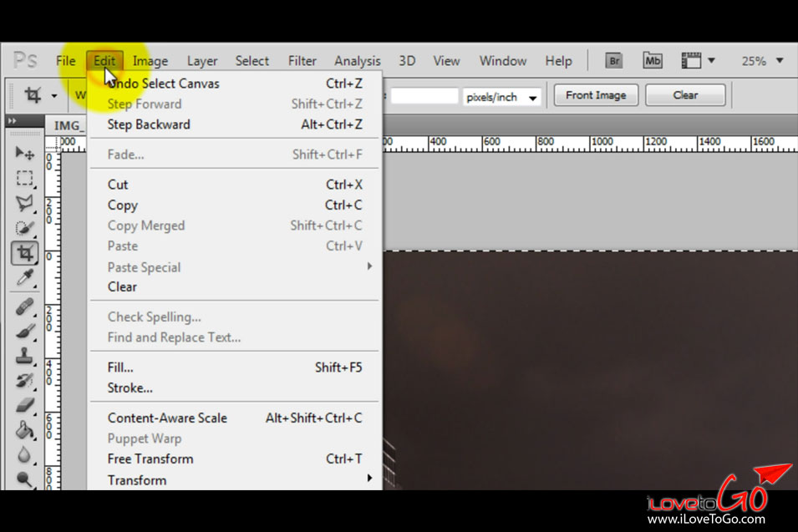
Task: Open the 3D menu
Action: [407, 61]
